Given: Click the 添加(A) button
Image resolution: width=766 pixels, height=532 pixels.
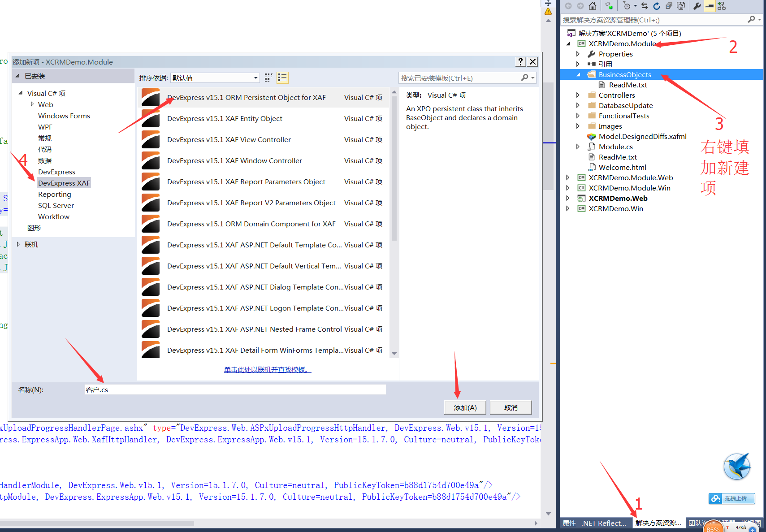Looking at the screenshot, I should tap(465, 407).
